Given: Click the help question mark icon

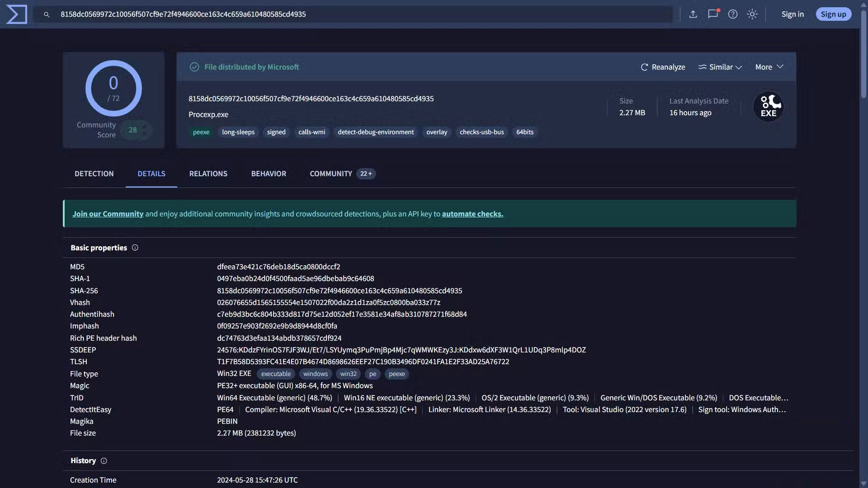Looking at the screenshot, I should [x=733, y=14].
